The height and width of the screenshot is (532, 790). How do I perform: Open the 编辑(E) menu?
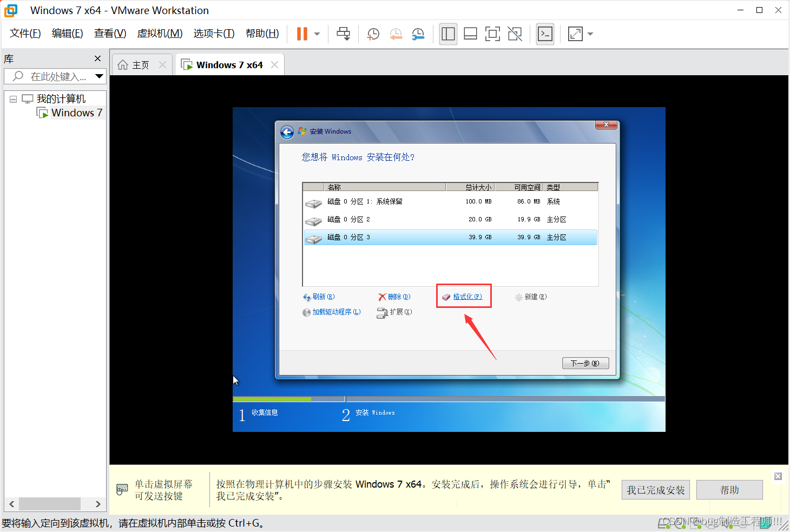(68, 34)
